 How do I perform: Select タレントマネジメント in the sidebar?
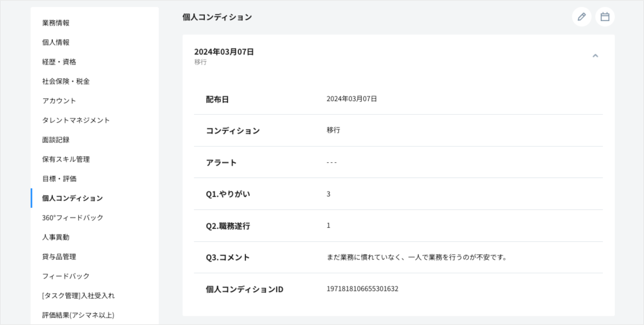pos(76,120)
